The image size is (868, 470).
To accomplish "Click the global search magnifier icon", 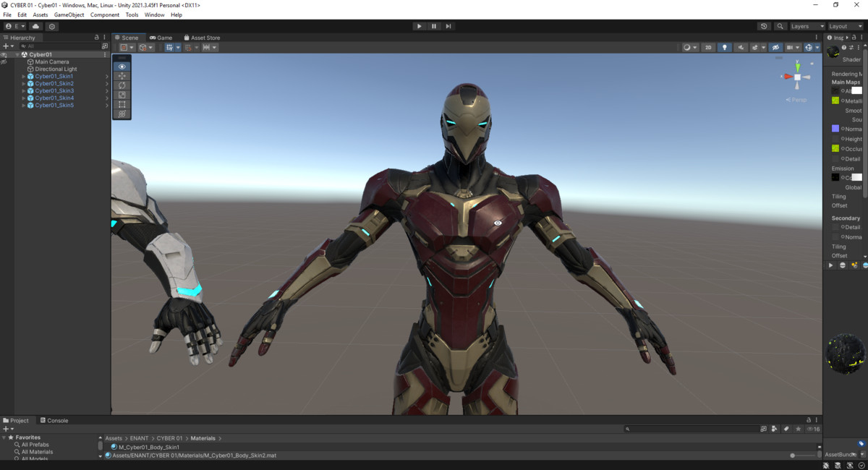I will coord(780,26).
